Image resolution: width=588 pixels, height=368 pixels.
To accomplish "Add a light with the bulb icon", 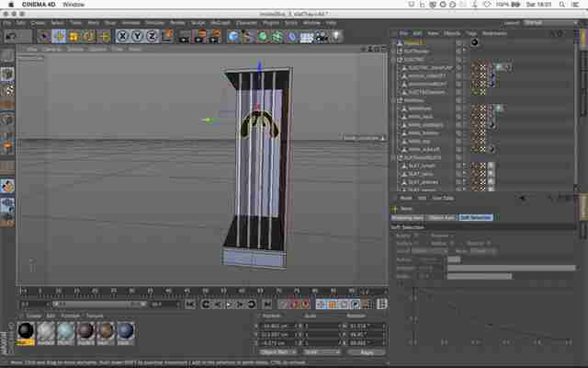I will click(336, 37).
